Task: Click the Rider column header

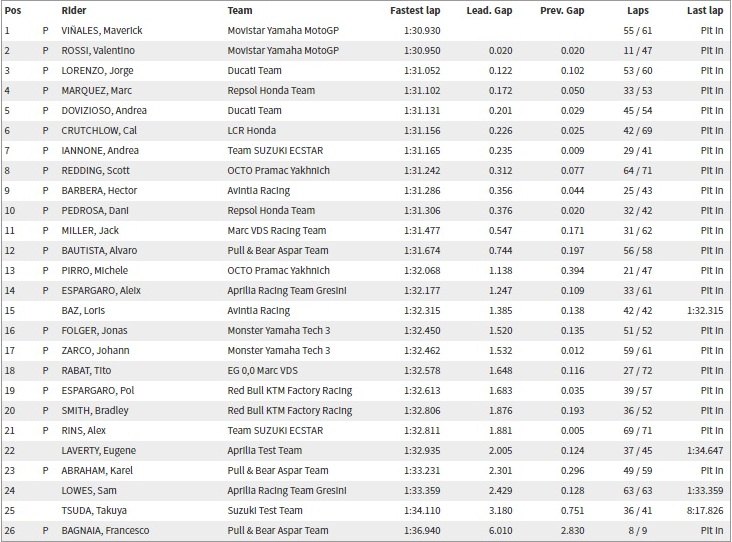Action: point(74,10)
